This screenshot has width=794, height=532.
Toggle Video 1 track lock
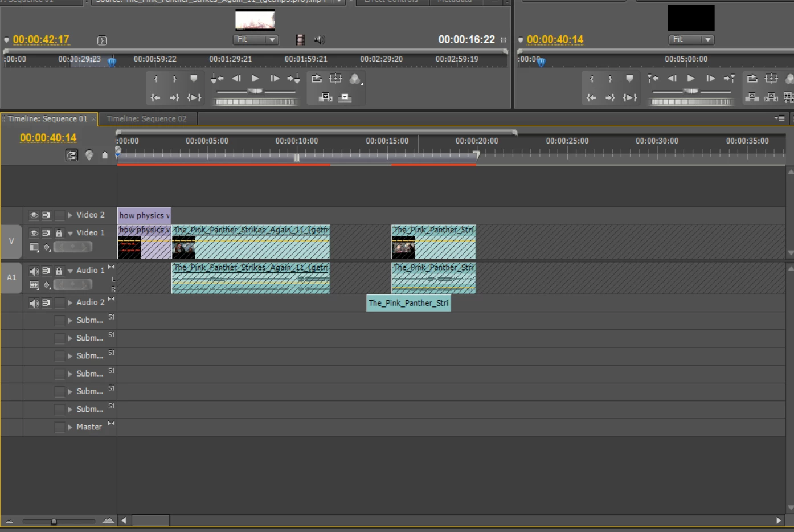(x=59, y=233)
